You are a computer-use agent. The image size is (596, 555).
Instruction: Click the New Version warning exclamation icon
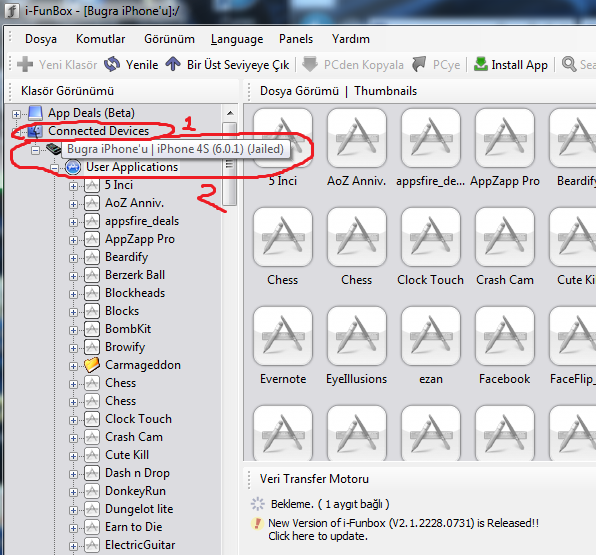(x=257, y=523)
